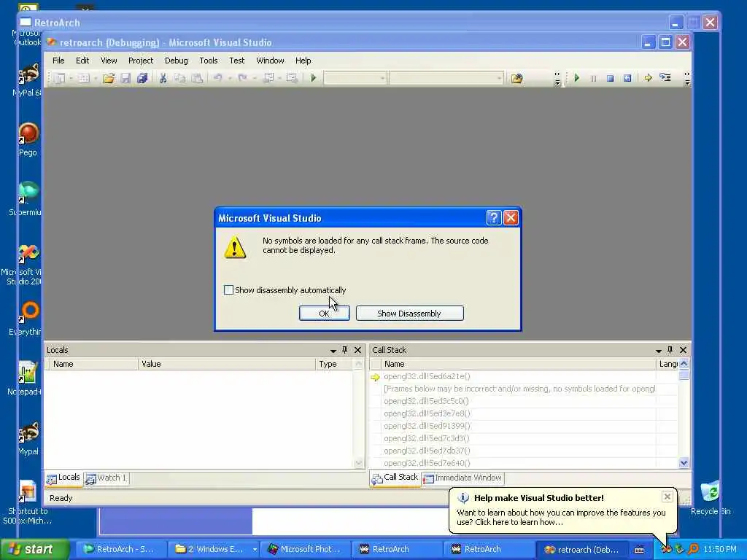Click OK in the no symbols dialog

(324, 314)
